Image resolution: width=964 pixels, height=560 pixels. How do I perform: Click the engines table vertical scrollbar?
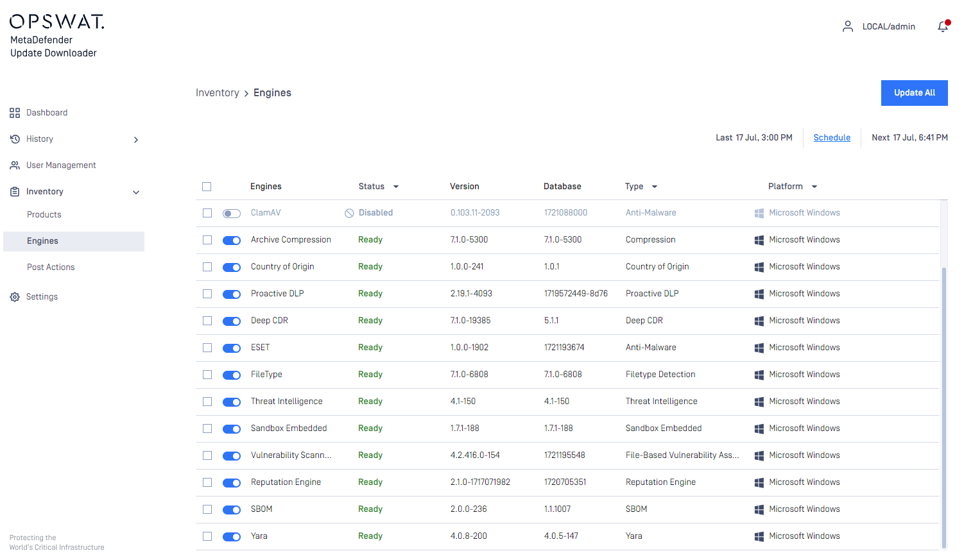[944, 407]
